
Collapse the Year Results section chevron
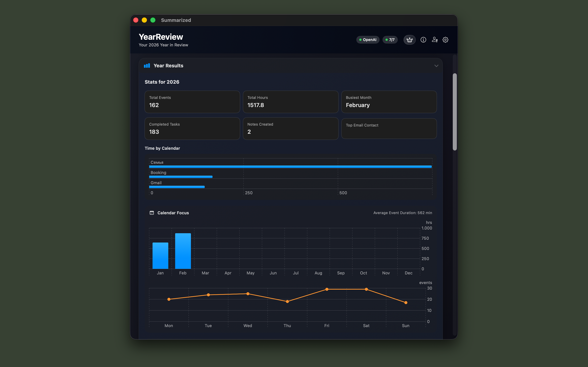coord(436,66)
